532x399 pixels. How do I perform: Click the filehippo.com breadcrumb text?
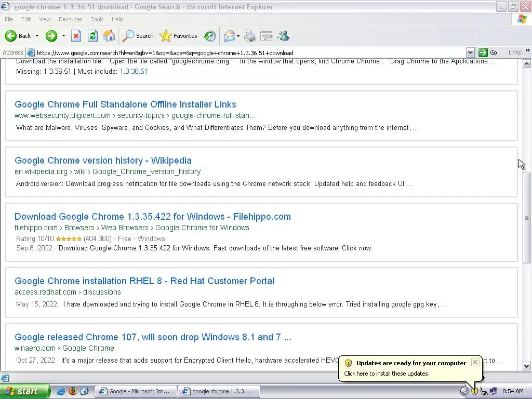tap(131, 228)
